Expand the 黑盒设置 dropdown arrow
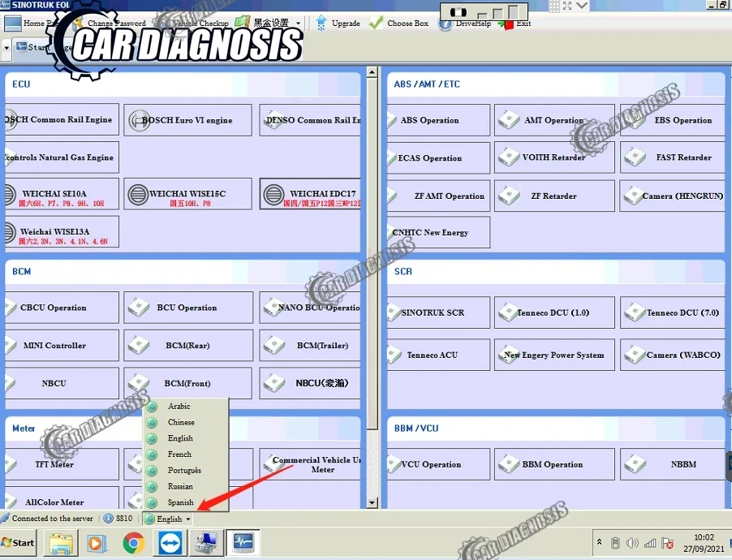The width and height of the screenshot is (732, 560). coord(299,24)
